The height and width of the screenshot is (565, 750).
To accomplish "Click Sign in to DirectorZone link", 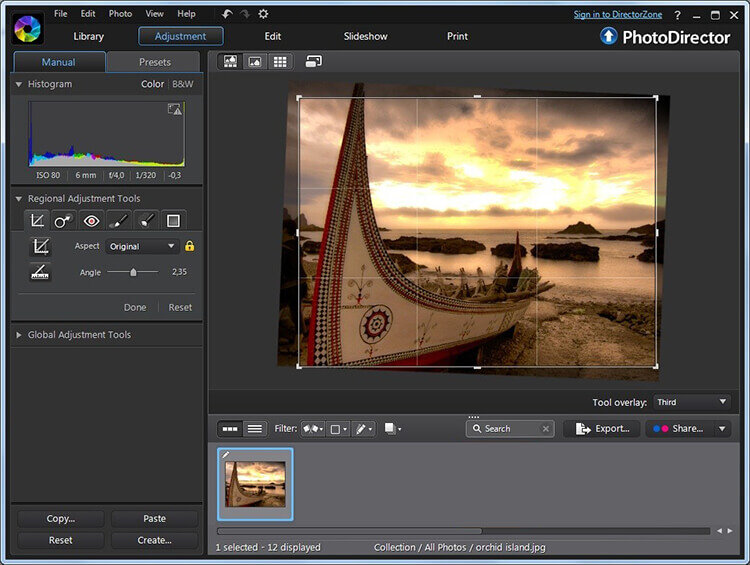I will 616,15.
